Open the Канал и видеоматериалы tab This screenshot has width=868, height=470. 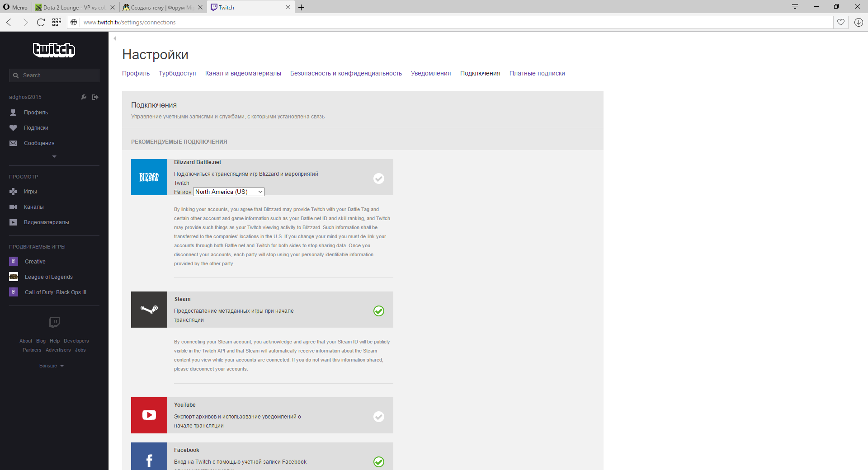(x=243, y=73)
